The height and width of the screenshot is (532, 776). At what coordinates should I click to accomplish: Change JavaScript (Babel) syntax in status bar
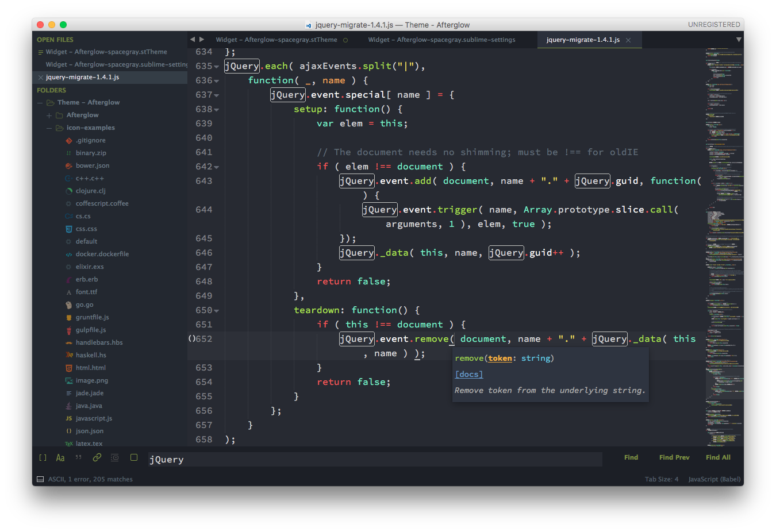pos(714,479)
